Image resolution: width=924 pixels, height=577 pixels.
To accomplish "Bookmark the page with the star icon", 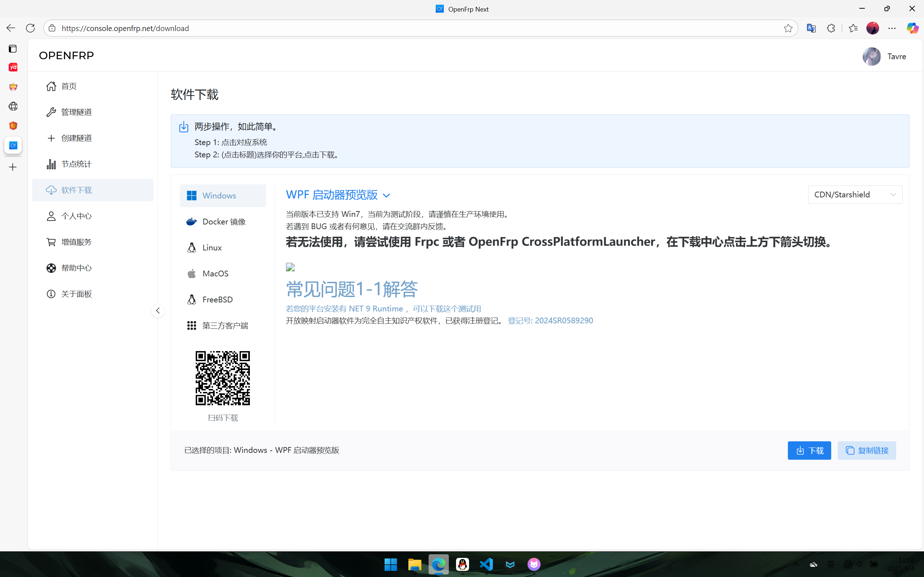I will pos(788,28).
